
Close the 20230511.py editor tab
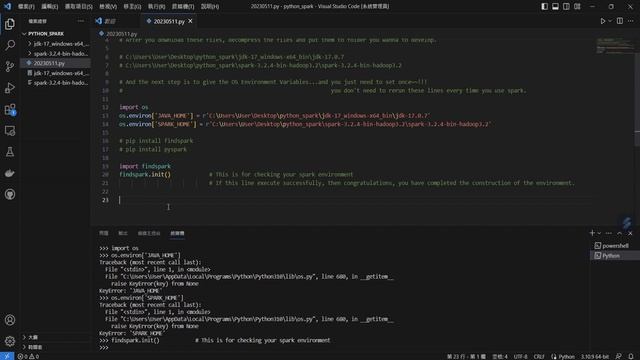click(x=190, y=21)
